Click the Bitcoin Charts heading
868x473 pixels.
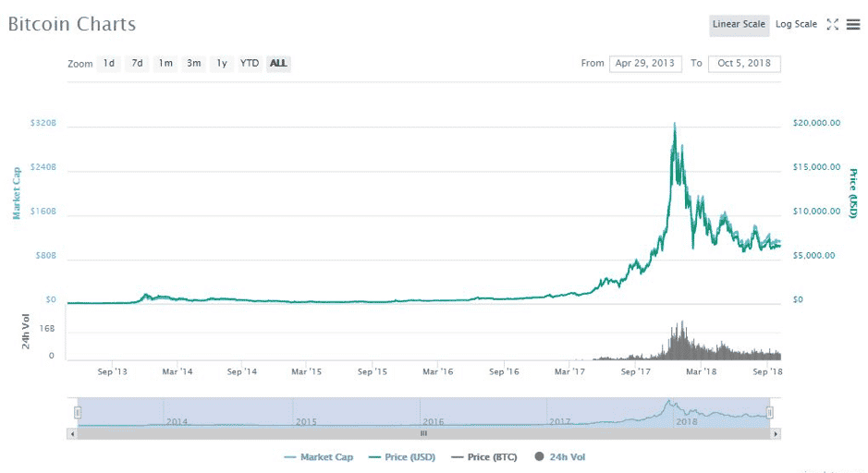[72, 24]
